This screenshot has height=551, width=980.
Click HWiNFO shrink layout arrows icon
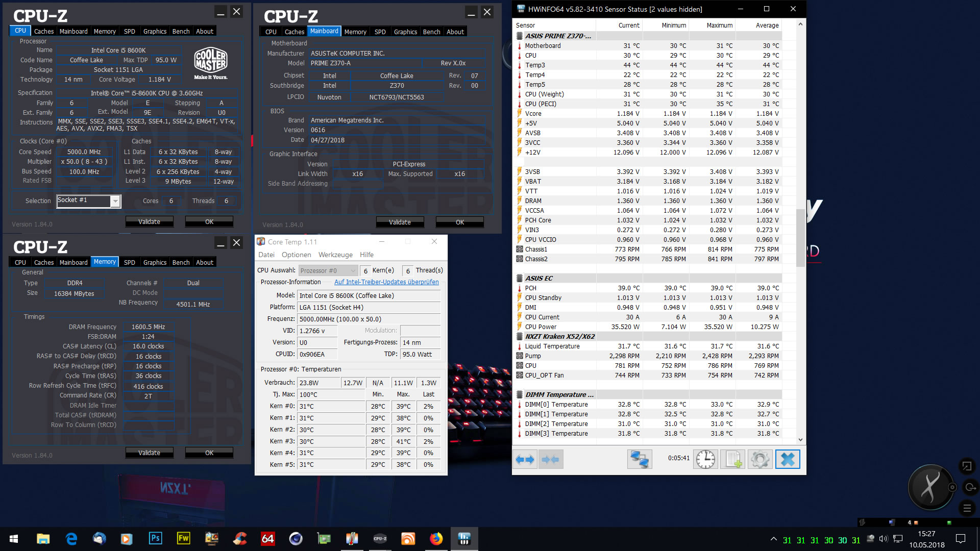pyautogui.click(x=550, y=460)
